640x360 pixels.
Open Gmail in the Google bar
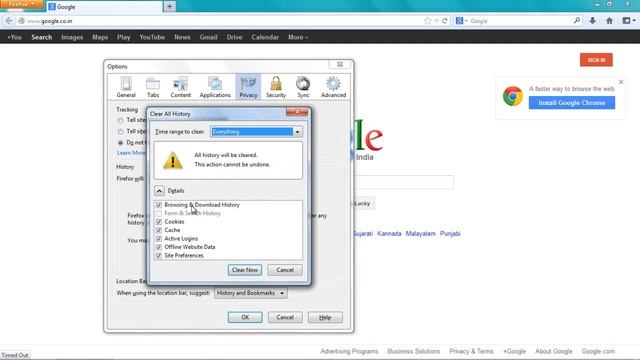click(208, 37)
